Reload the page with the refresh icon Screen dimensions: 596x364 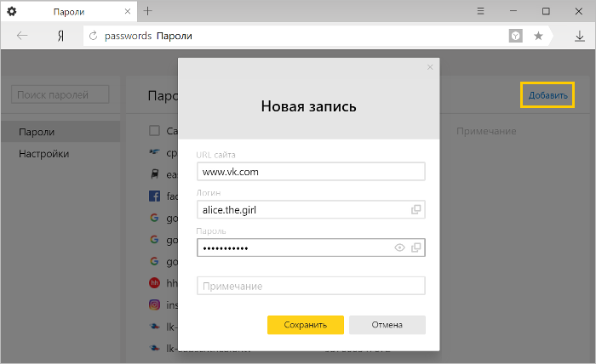[x=93, y=36]
